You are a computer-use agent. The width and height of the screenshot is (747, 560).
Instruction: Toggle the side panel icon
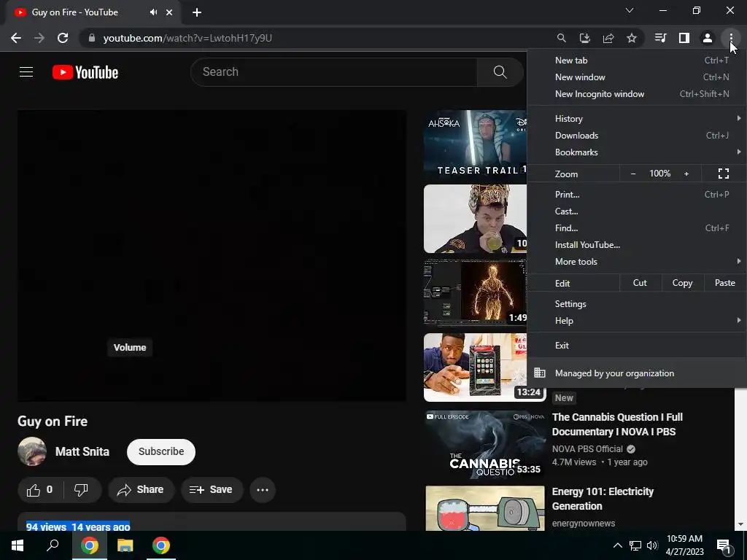pos(684,38)
